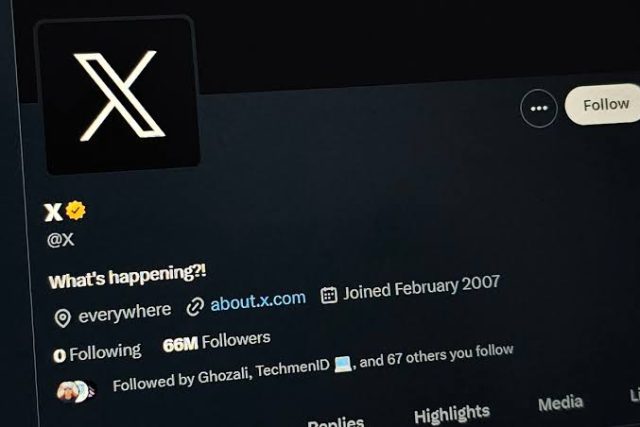Click the gold verified badge
This screenshot has height=427, width=640.
pos(76,210)
